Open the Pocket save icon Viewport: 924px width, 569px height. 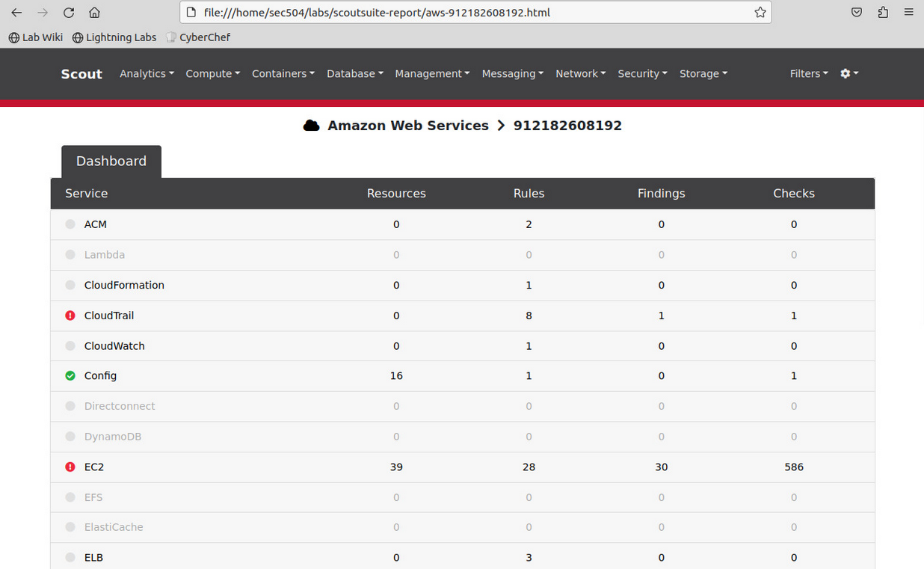[857, 12]
